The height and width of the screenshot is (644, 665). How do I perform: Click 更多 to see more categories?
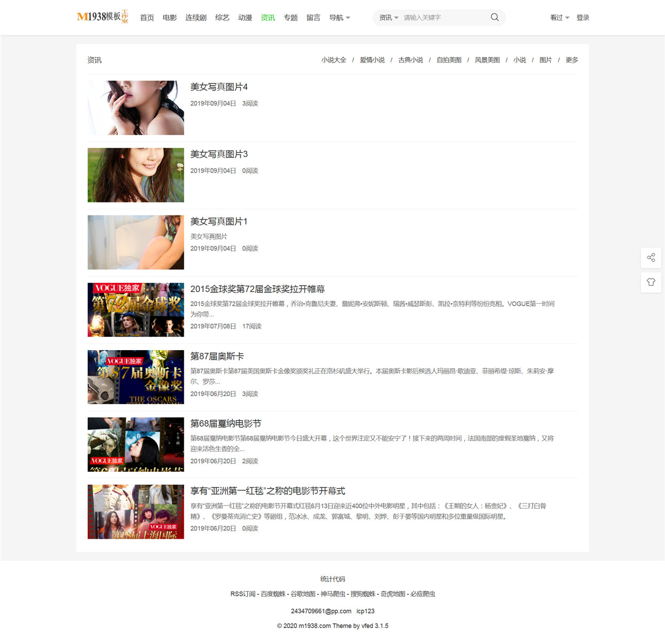tap(572, 60)
